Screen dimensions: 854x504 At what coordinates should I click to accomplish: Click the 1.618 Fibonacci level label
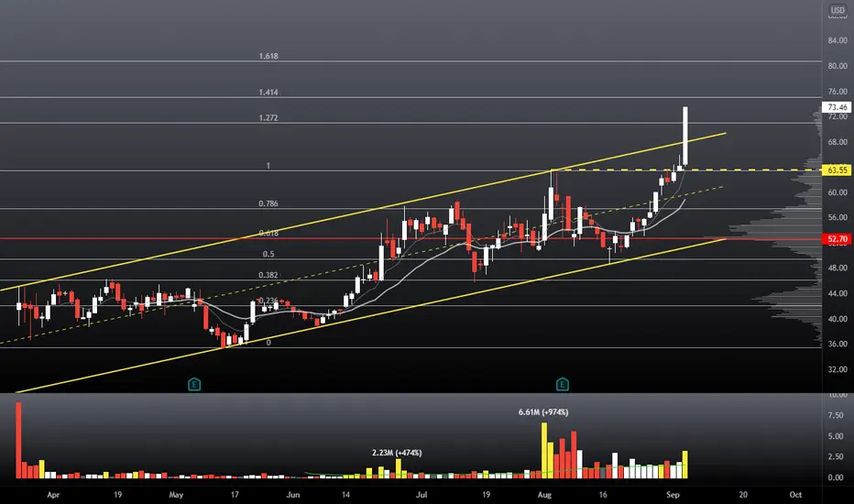[268, 56]
